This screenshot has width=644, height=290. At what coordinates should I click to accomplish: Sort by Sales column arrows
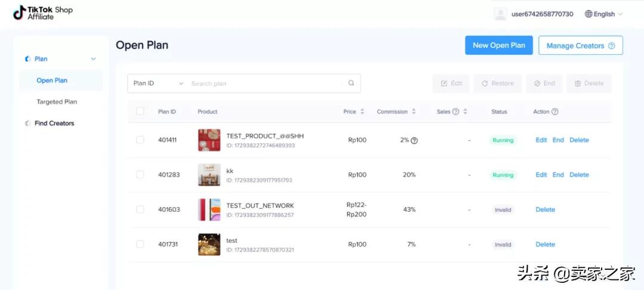465,112
